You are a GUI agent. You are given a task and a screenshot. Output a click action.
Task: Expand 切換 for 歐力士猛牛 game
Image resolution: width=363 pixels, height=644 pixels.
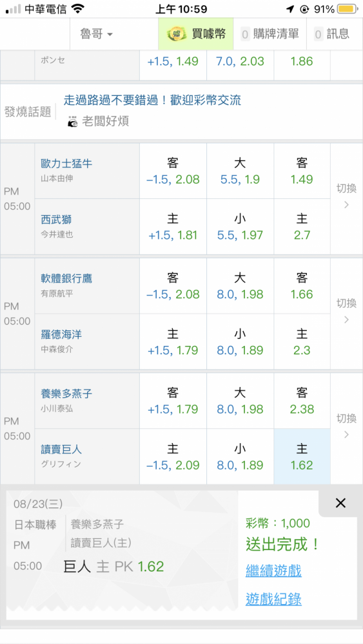(x=346, y=199)
